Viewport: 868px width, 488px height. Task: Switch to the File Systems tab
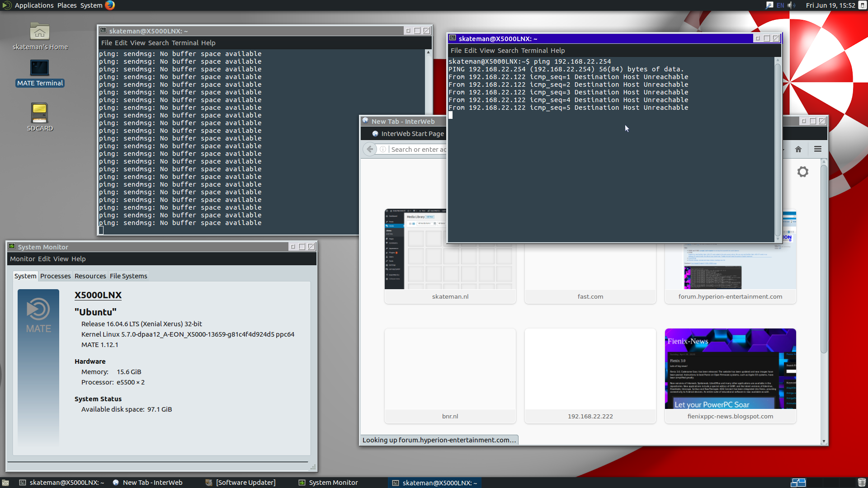pos(128,276)
